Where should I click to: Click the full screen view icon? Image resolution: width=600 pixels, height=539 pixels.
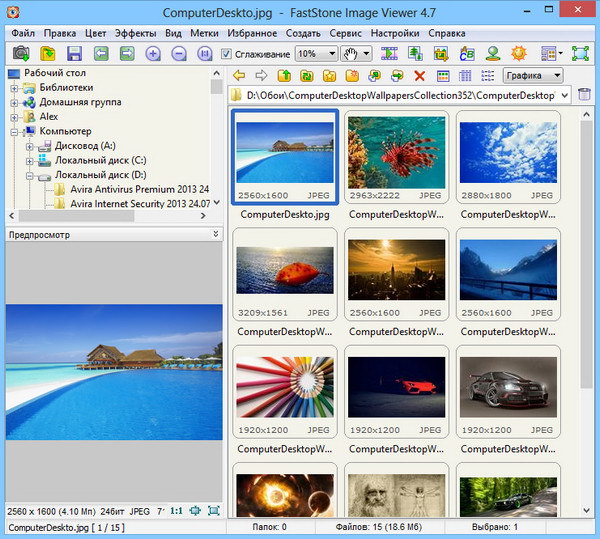click(581, 54)
